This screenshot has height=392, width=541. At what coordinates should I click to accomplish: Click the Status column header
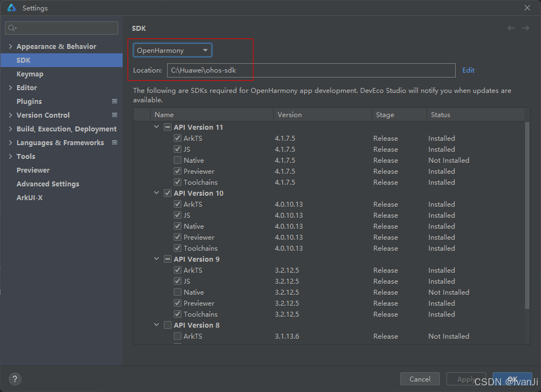(x=476, y=115)
